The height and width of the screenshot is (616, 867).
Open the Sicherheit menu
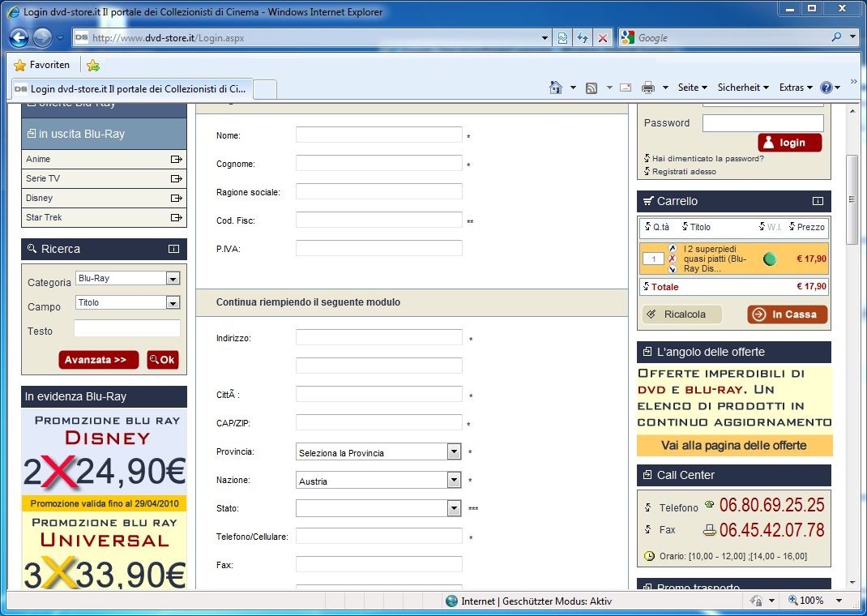click(x=743, y=88)
